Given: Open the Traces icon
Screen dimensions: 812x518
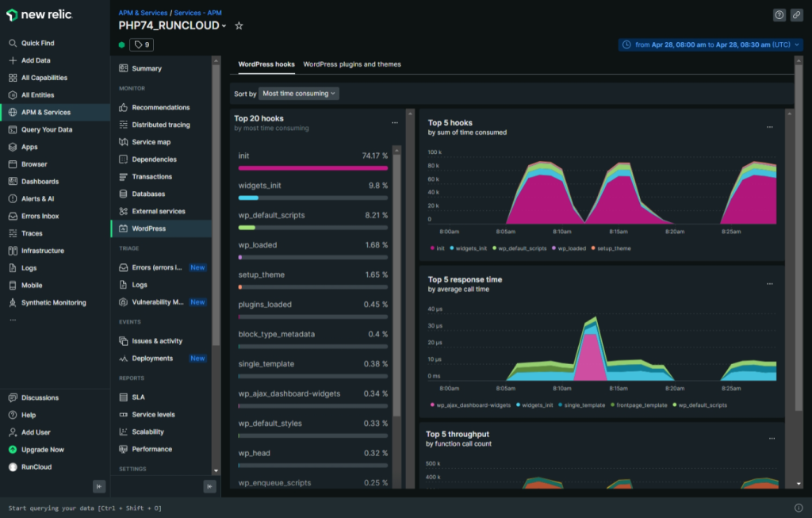Looking at the screenshot, I should 13,233.
